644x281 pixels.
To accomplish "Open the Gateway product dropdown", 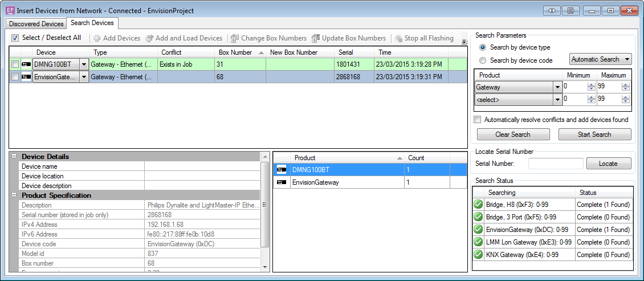I will [557, 87].
